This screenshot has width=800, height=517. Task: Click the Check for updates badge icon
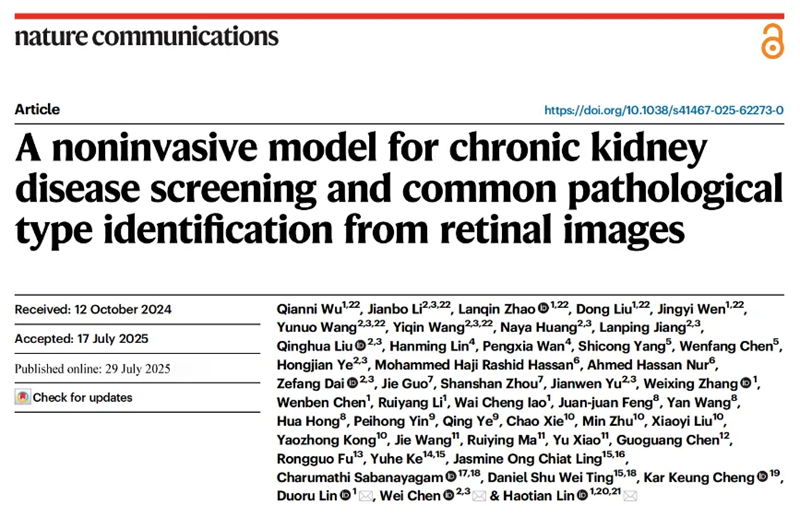(x=23, y=397)
